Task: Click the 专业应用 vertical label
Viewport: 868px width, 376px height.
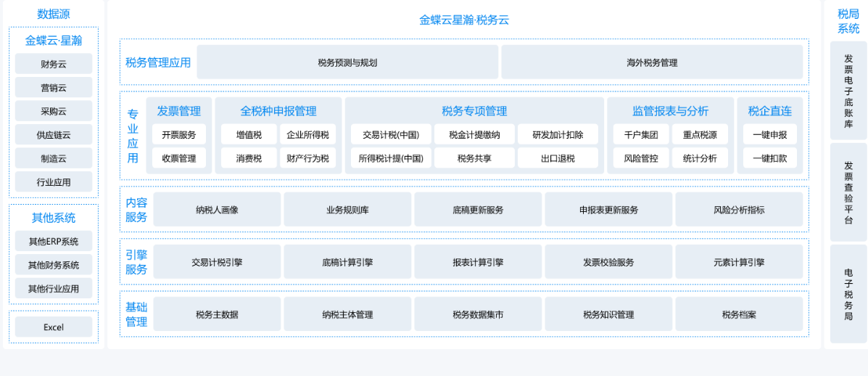Action: coord(133,136)
